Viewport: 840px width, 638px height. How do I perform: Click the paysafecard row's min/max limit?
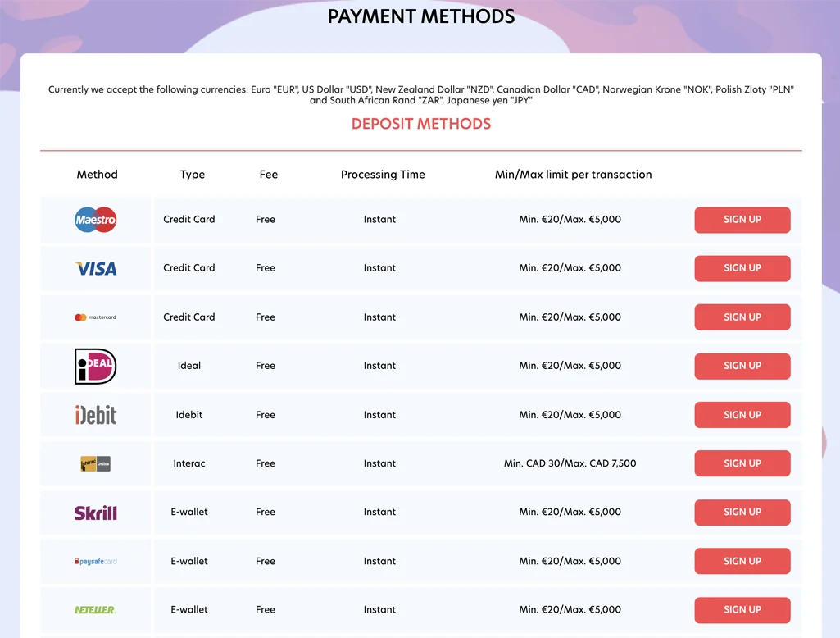tap(570, 562)
